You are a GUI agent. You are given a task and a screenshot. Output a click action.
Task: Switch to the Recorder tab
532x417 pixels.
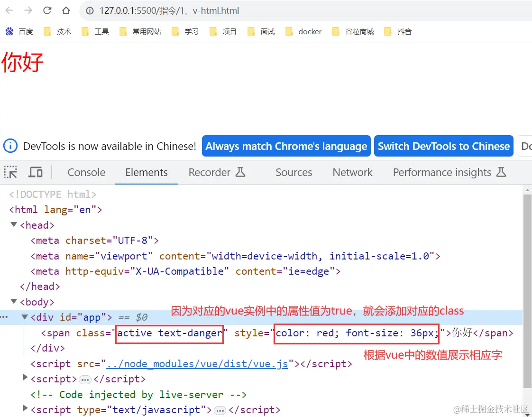pos(217,173)
